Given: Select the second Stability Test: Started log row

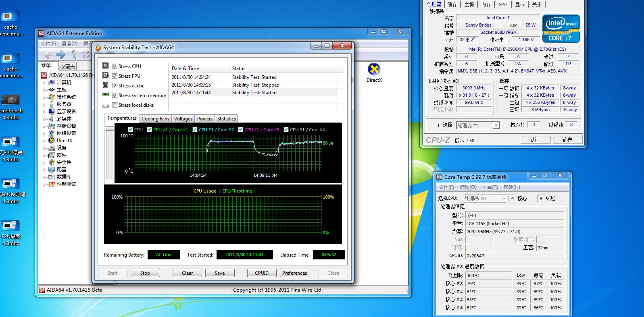Looking at the screenshot, I should (x=254, y=93).
